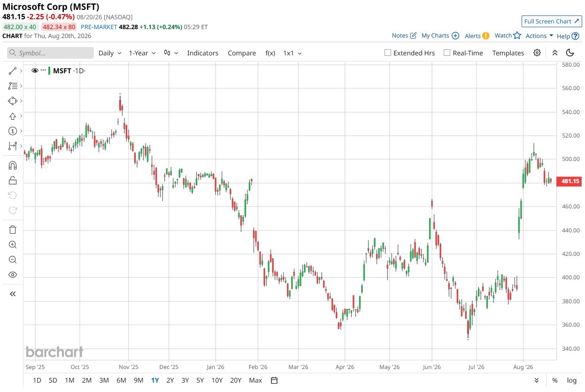Undo the last chart action
This screenshot has width=585, height=392.
13,195
